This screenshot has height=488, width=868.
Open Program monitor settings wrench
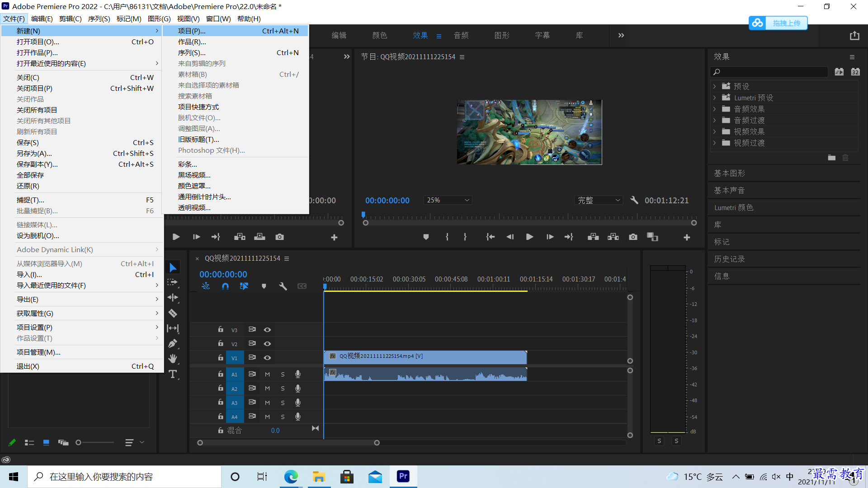(634, 200)
